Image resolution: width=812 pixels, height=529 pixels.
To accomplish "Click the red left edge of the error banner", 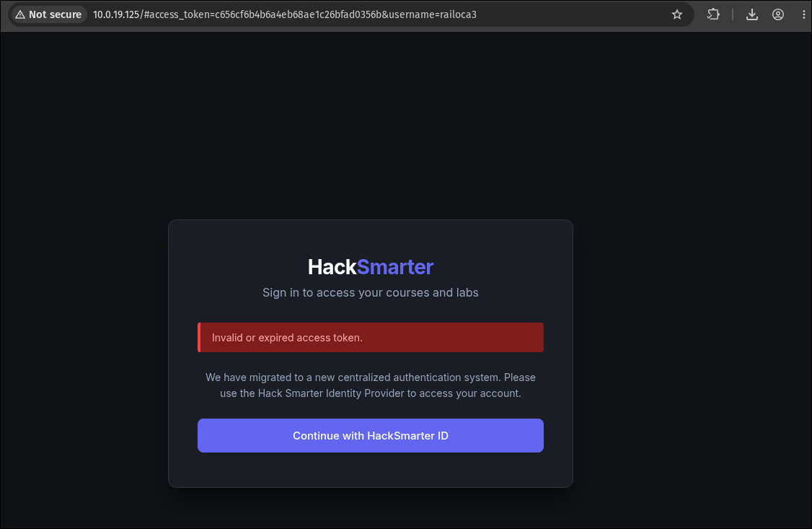I will (199, 337).
